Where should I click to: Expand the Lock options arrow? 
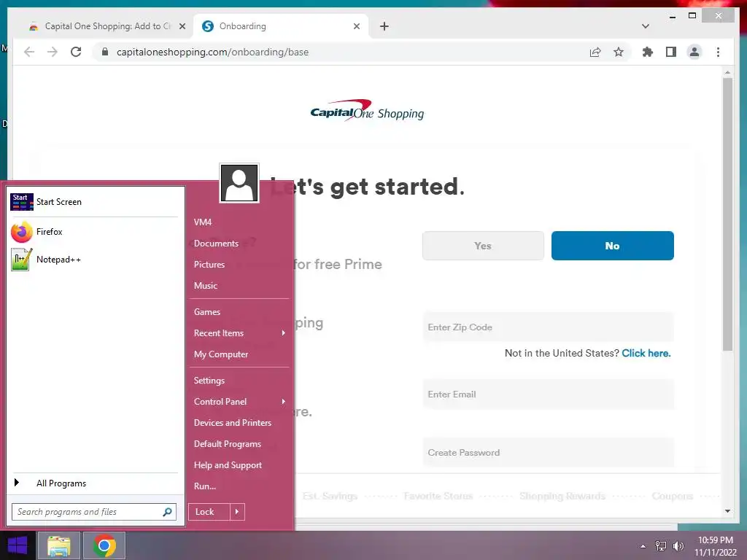click(237, 512)
